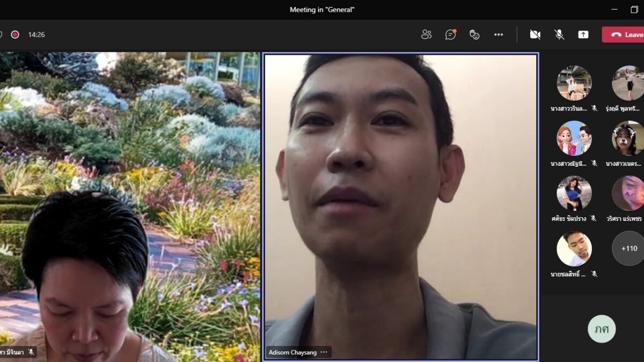The image size is (644, 362).
Task: Show the +110 more participants
Action: click(628, 248)
